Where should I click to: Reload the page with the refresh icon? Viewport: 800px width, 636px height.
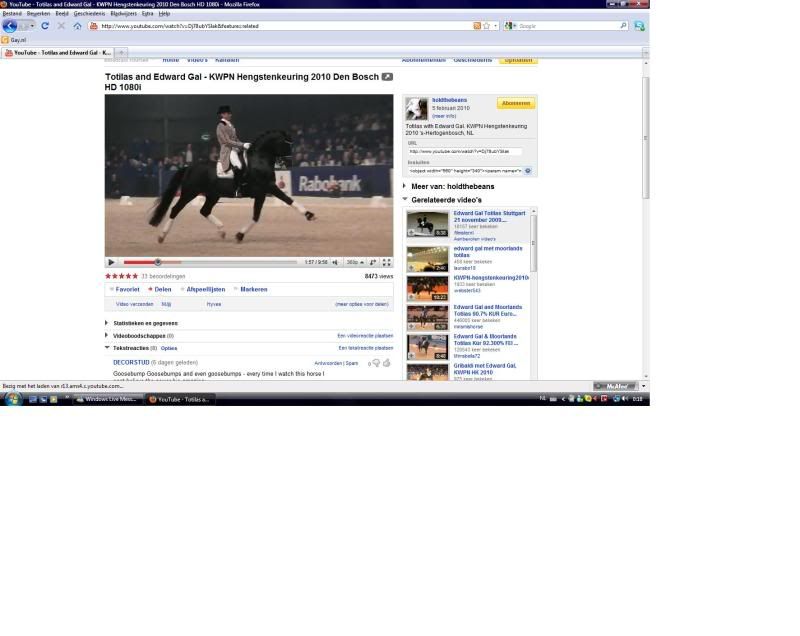(45, 26)
